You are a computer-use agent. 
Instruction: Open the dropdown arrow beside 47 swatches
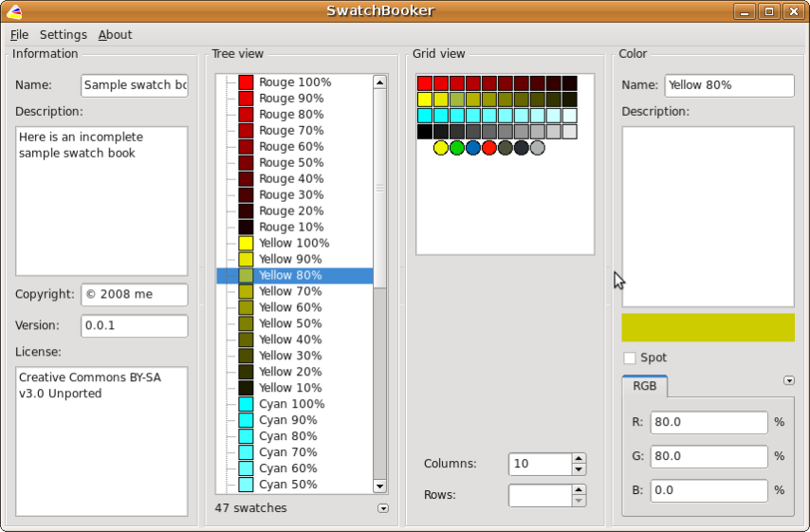(383, 508)
